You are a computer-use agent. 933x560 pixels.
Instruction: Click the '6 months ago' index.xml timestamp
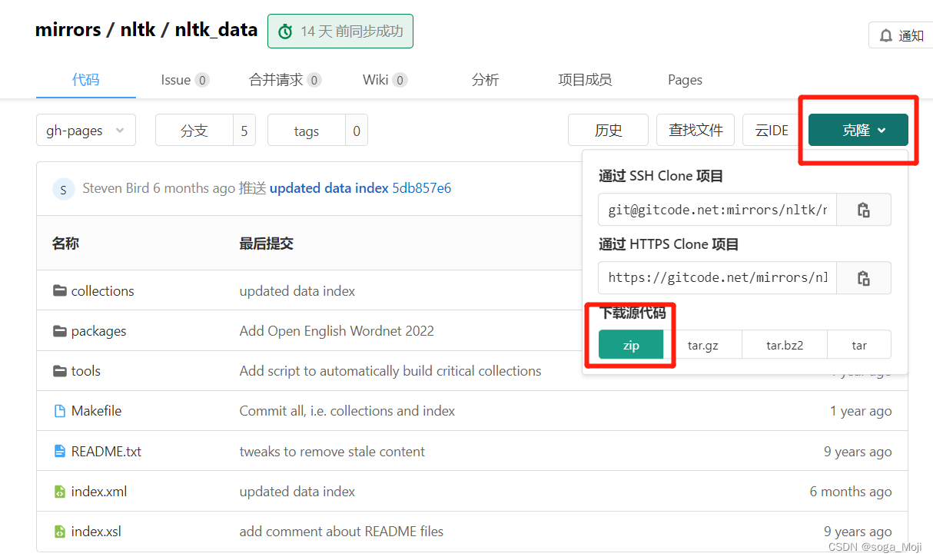[851, 491]
